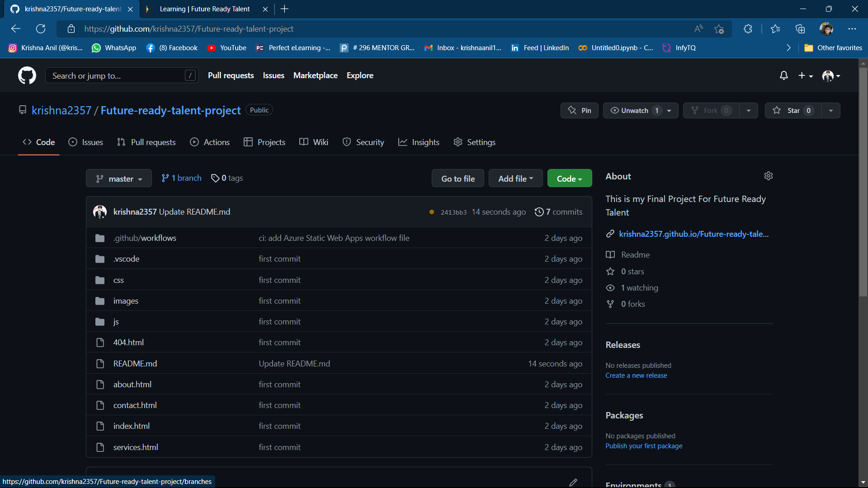Open GitHub notifications bell icon
Viewport: 868px width, 488px height.
[783, 75]
